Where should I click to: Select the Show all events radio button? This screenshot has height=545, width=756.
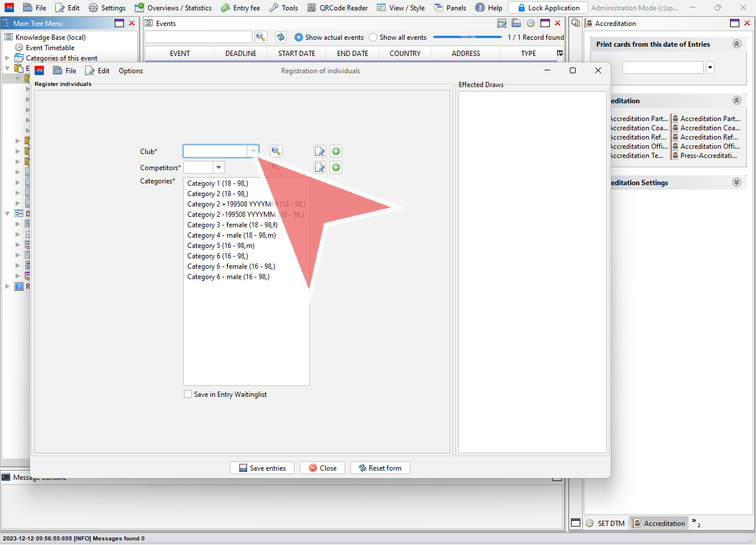373,37
